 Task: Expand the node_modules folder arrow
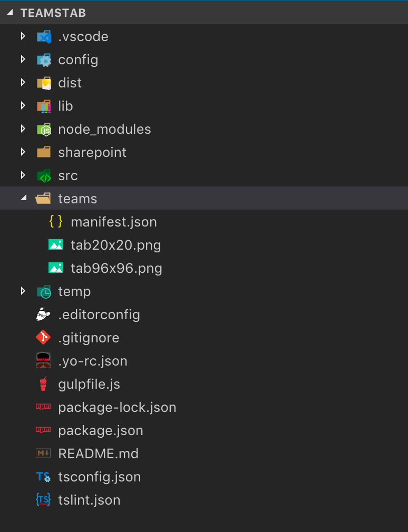(23, 129)
